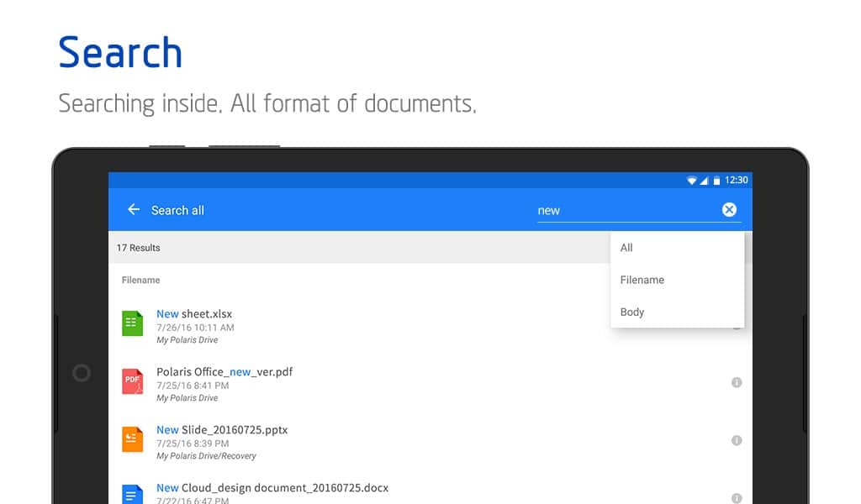Tap the Wi-Fi icon in the status bar
Image resolution: width=861 pixels, height=504 pixels.
click(x=691, y=181)
